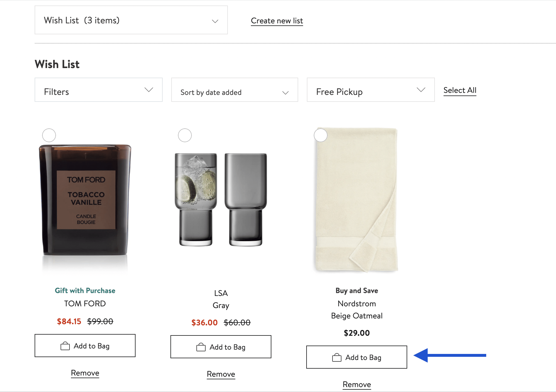Remove the LSA Gray glasses item
Viewport: 556px width, 392px height.
[x=221, y=374]
